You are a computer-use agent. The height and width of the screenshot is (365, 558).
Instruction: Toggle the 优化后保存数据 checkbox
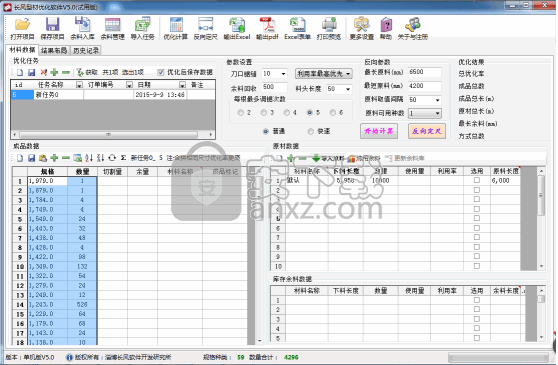coord(161,72)
